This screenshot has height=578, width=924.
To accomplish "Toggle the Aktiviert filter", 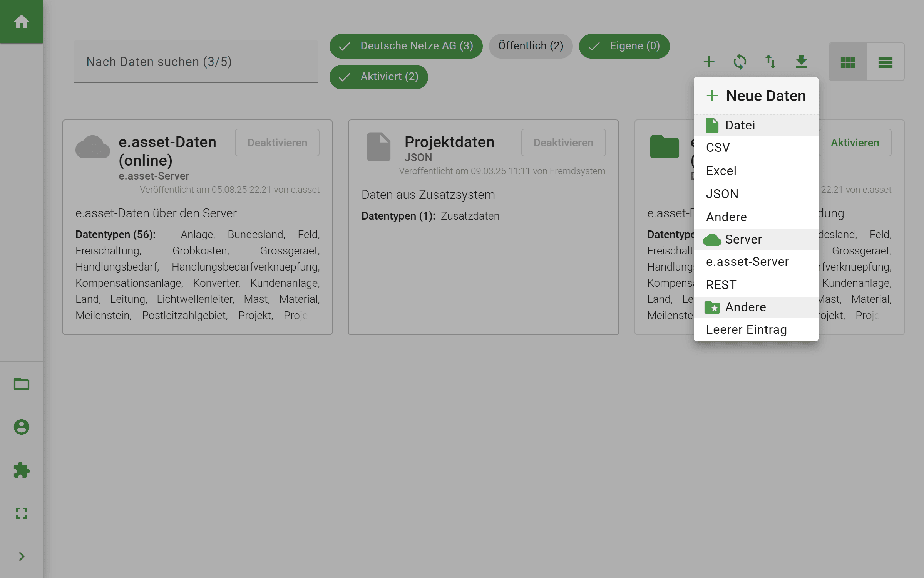I will [378, 77].
